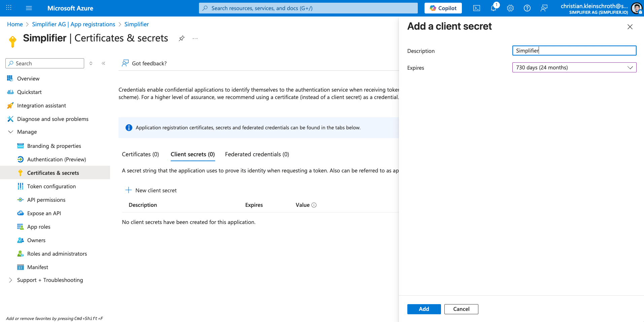Viewport: 644px width, 322px height.
Task: Open the Expires duration dropdown
Action: coord(574,67)
